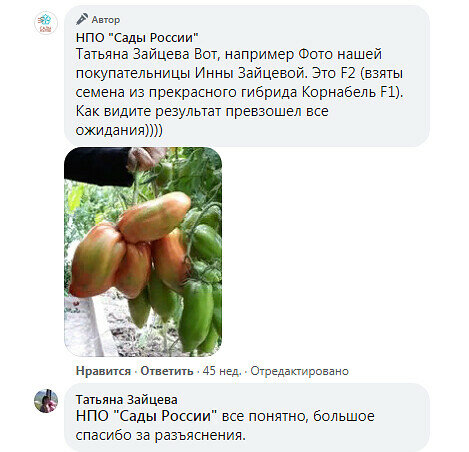Open the 45 нед. timestamp link
The height and width of the screenshot is (452, 469).
coord(222,371)
